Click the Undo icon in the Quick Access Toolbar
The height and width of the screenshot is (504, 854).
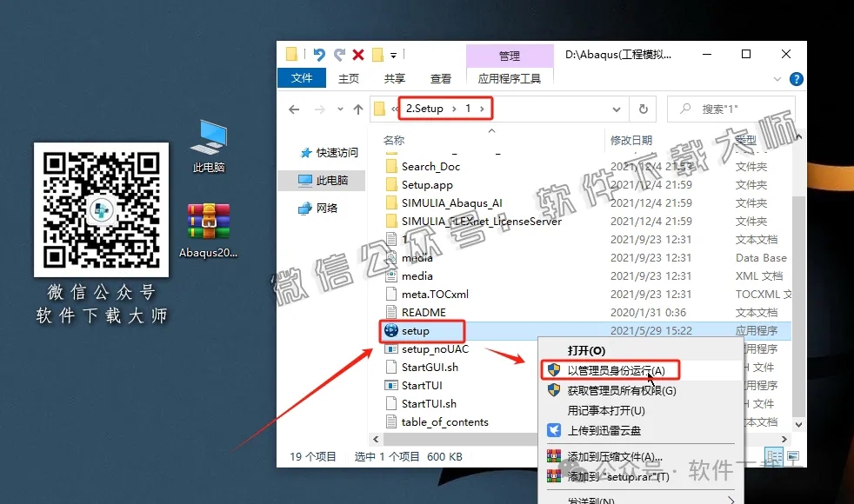click(320, 52)
